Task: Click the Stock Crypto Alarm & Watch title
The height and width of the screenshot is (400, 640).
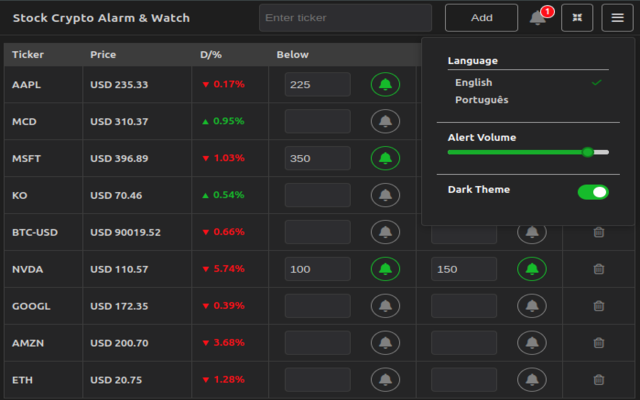Action: pos(101,18)
